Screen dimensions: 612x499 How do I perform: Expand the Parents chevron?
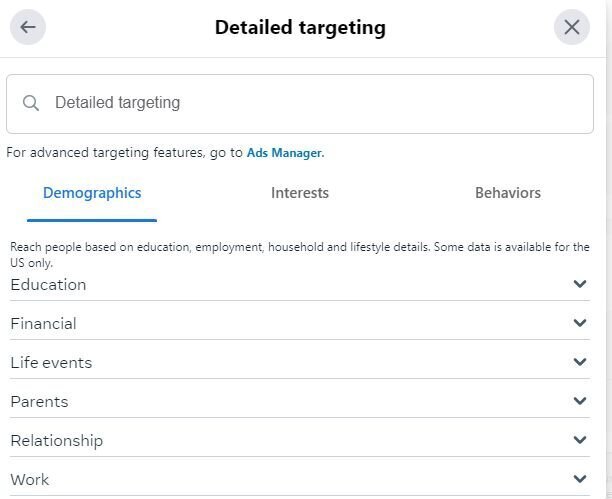point(580,401)
